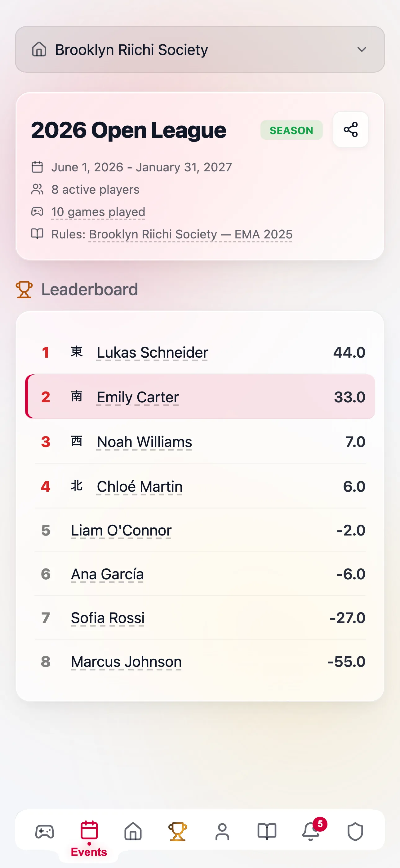Tap the game controller icon in bottom navigation

coord(44,832)
